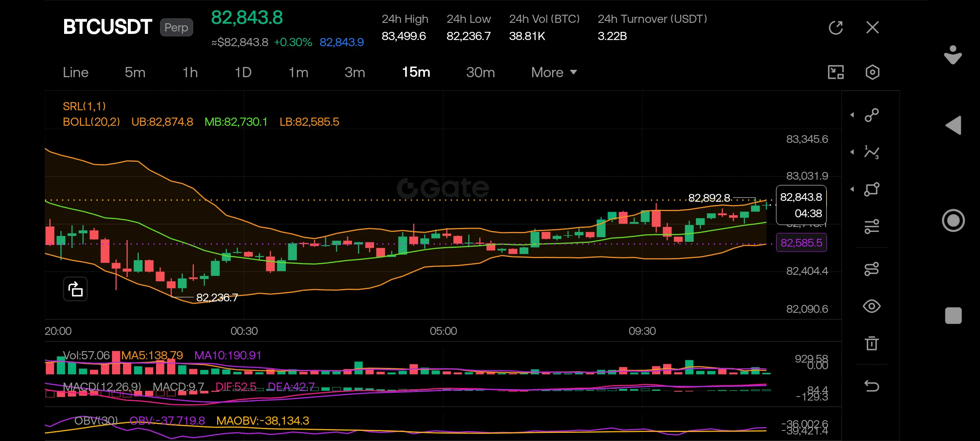
Task: Select the line drawing tool icon
Action: pyautogui.click(x=872, y=115)
